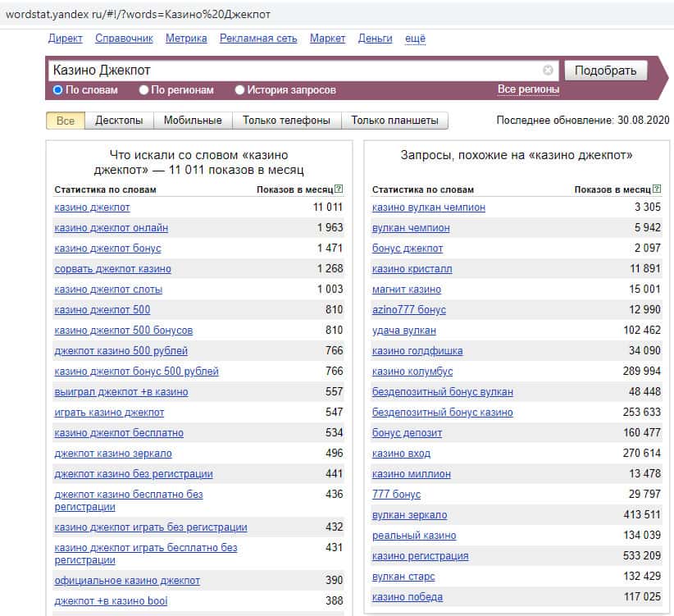Select the "Только планшеты" tab
The width and height of the screenshot is (674, 616).
(394, 121)
